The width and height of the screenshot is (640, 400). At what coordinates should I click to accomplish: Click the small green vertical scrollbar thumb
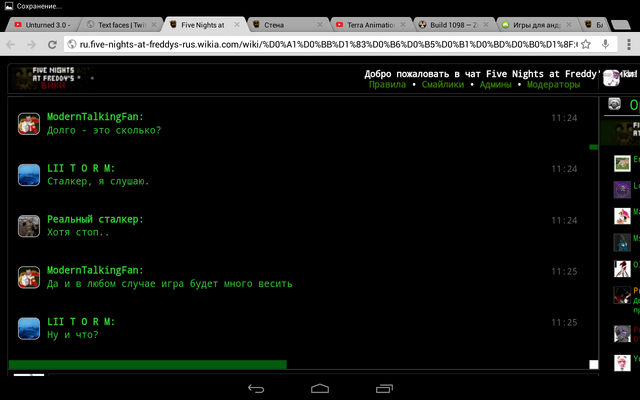594,147
